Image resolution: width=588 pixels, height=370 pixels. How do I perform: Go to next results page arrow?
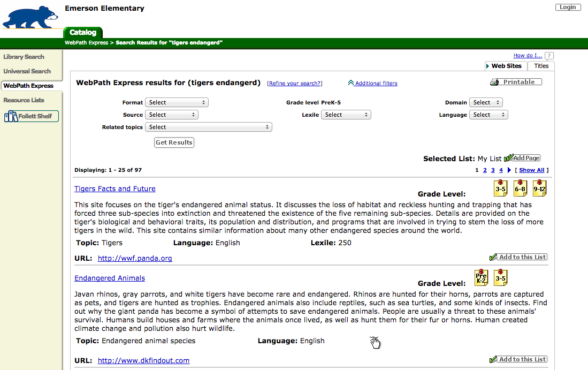click(x=509, y=170)
